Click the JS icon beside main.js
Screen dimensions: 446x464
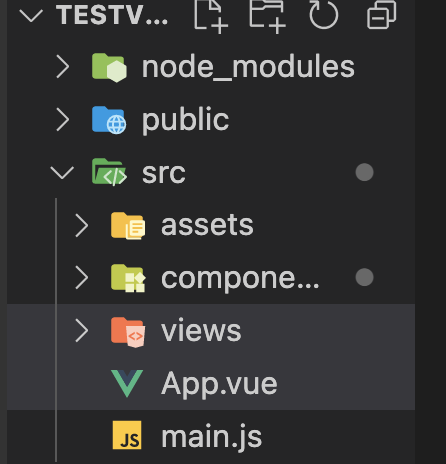(127, 435)
